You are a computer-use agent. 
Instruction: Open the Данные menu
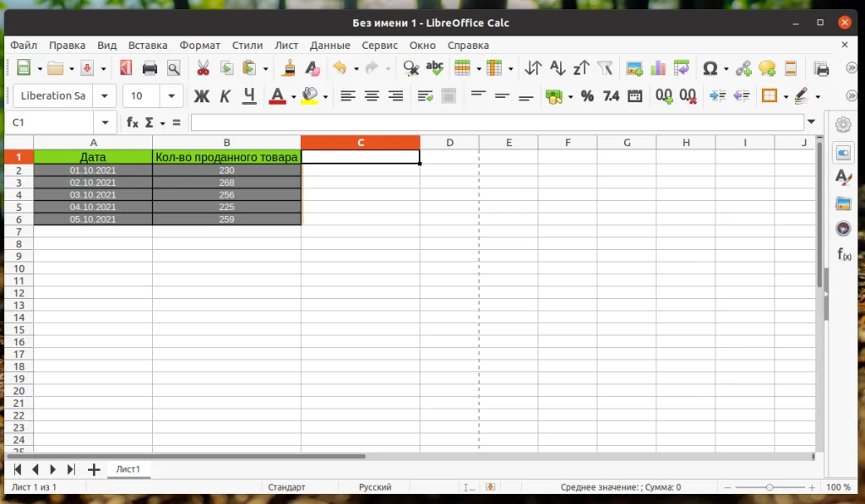coord(329,45)
